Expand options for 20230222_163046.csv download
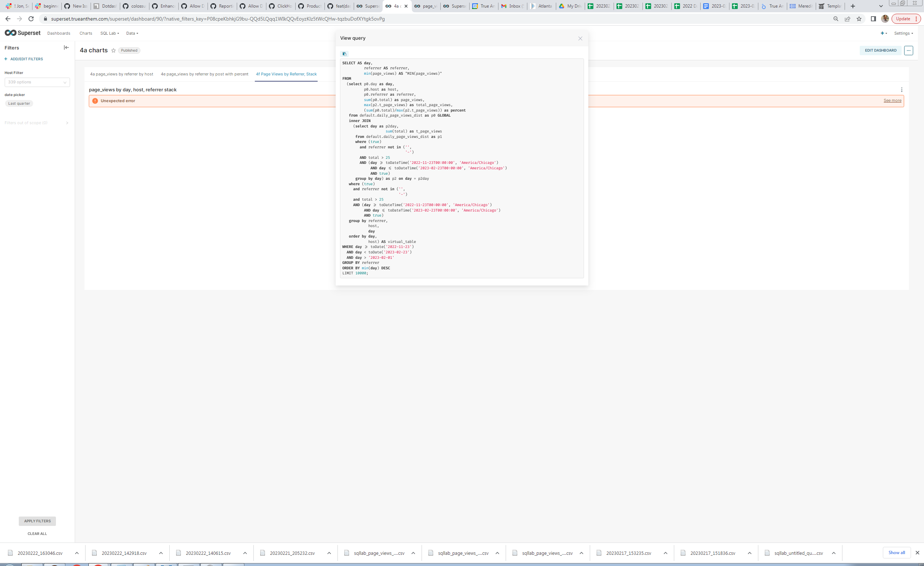Viewport: 924px width, 566px height. (x=77, y=553)
